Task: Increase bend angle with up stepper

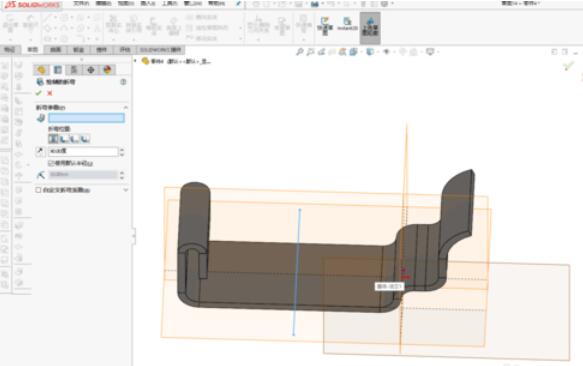Action: (122, 149)
